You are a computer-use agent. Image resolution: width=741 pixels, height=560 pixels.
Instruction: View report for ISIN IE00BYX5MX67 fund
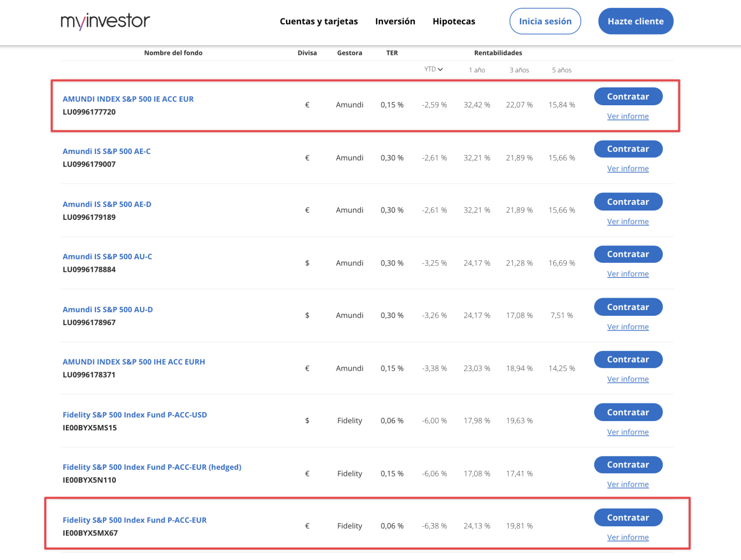[x=628, y=537]
